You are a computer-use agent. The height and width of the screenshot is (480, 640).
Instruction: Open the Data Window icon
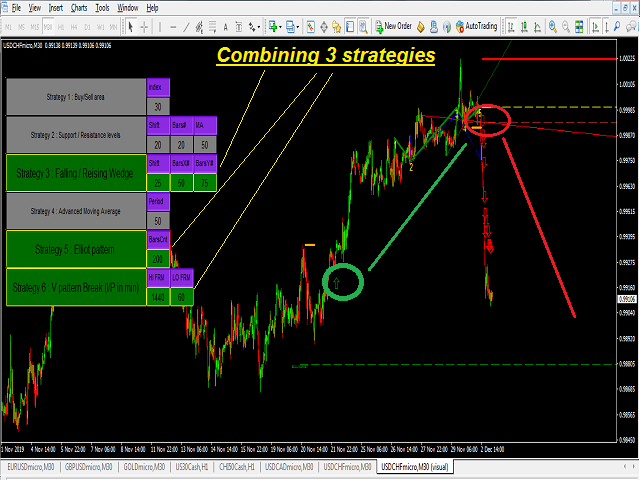click(324, 27)
